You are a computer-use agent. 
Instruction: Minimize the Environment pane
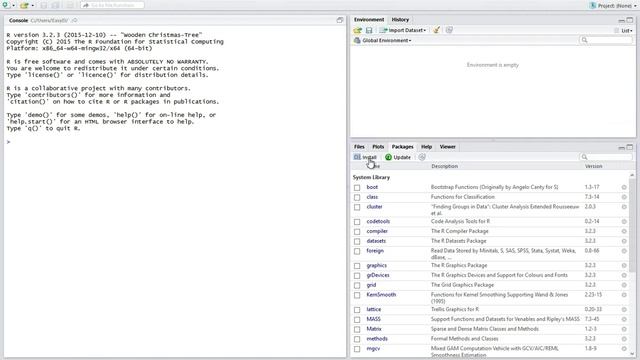622,20
